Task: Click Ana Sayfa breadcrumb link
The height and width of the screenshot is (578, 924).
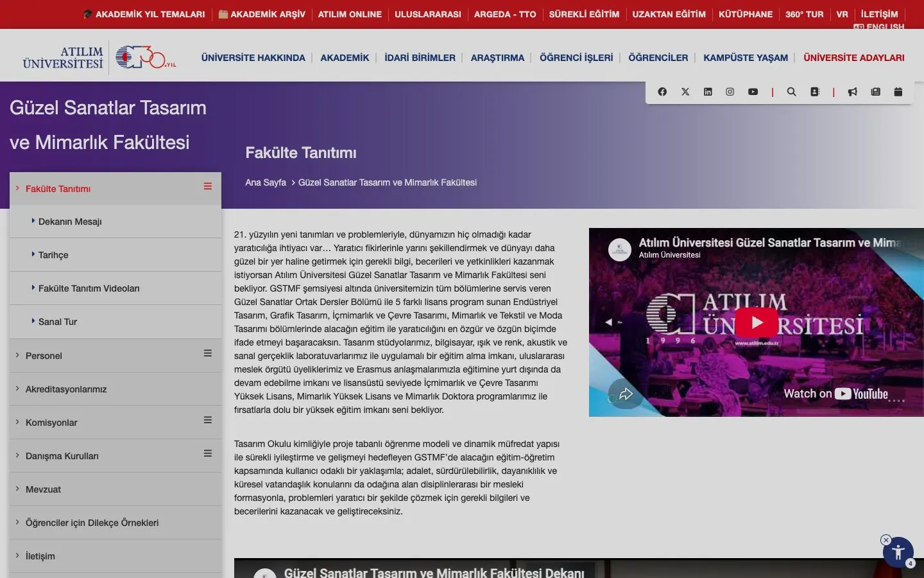Action: pos(266,182)
